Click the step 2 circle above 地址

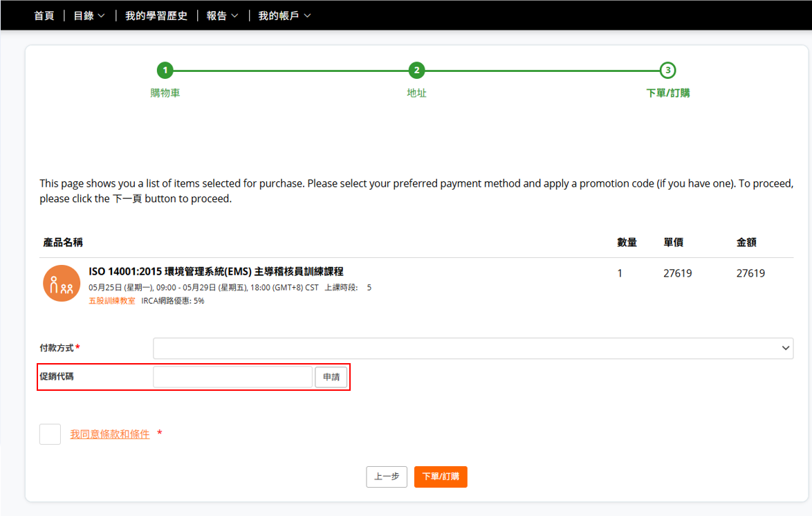coord(416,70)
